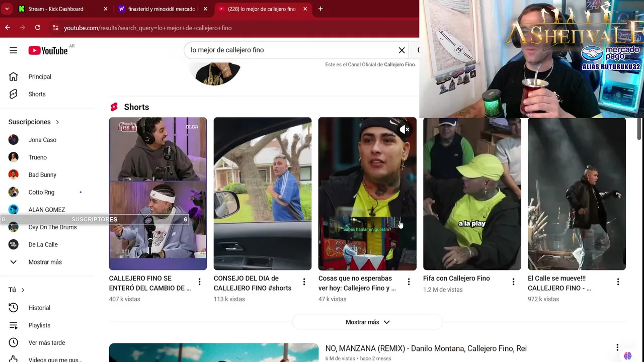Open Ovy On The Drums channel

(x=52, y=227)
